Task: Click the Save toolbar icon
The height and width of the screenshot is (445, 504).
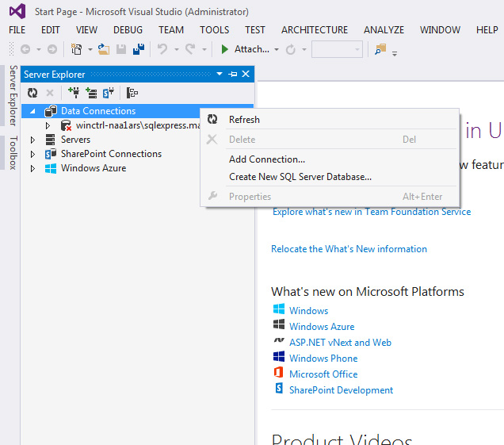Action: pyautogui.click(x=121, y=49)
